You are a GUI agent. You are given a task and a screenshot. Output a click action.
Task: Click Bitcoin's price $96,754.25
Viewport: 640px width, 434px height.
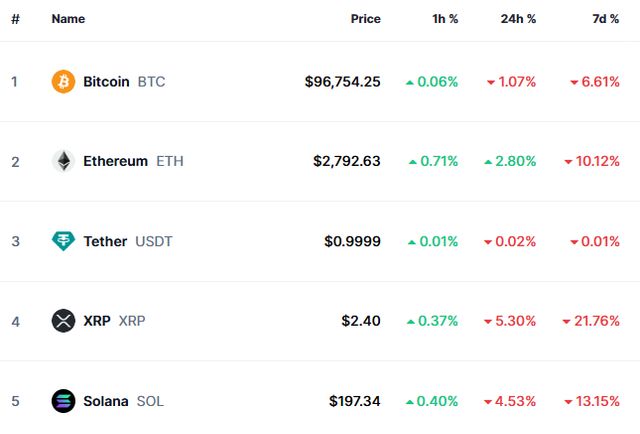click(x=342, y=81)
